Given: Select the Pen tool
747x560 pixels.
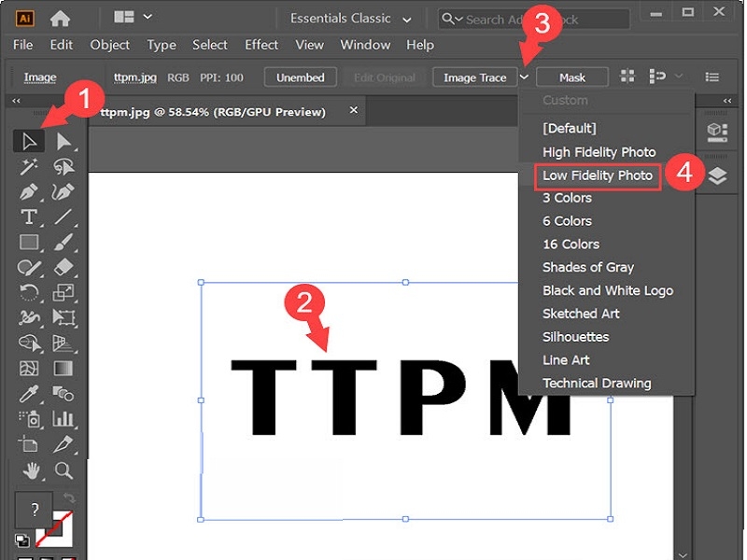Looking at the screenshot, I should pos(29,192).
